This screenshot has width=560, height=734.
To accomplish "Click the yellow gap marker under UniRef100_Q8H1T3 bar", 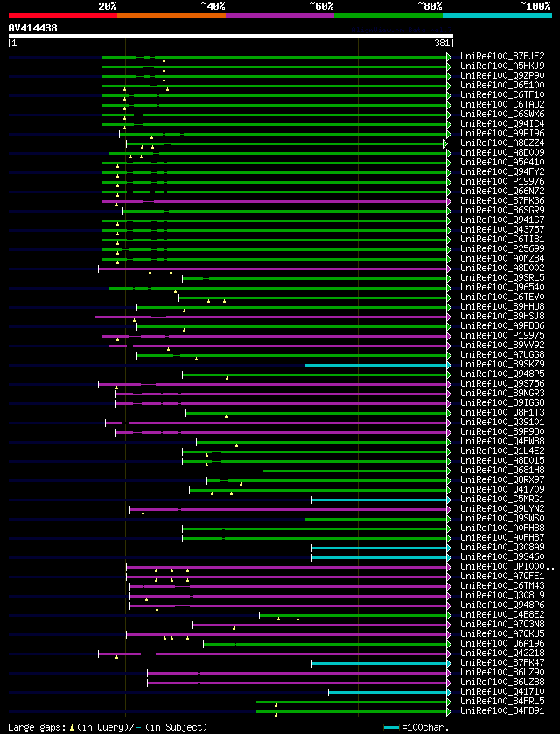I will 226,416.
